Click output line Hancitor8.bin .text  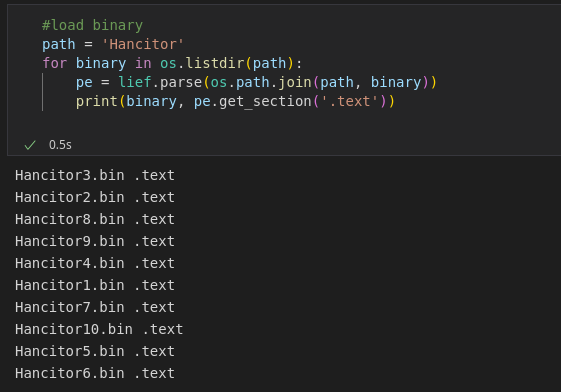coord(95,219)
